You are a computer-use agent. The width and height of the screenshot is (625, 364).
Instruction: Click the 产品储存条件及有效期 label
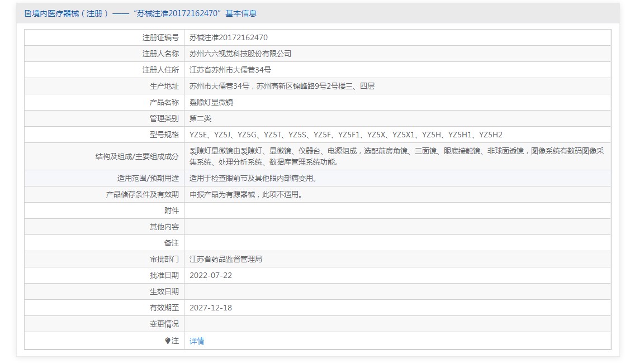pyautogui.click(x=143, y=194)
